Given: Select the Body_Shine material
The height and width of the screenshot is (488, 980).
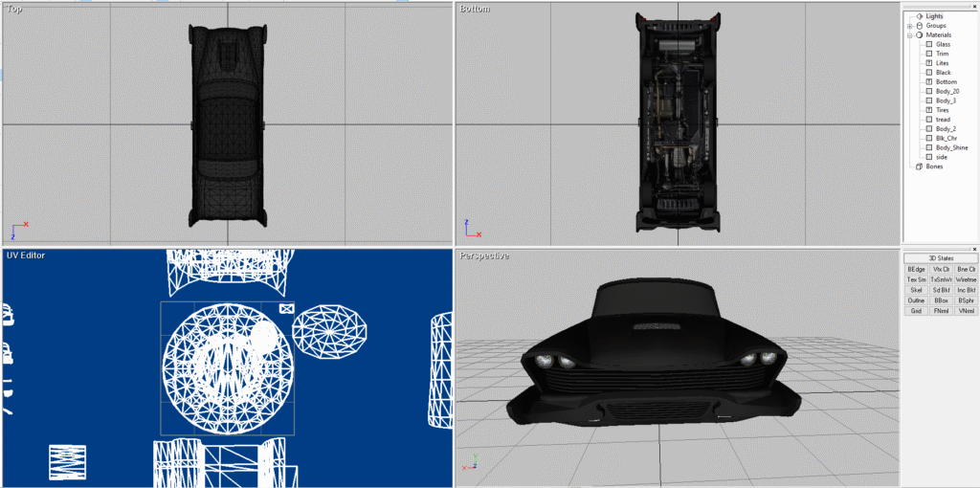Looking at the screenshot, I should pyautogui.click(x=951, y=147).
